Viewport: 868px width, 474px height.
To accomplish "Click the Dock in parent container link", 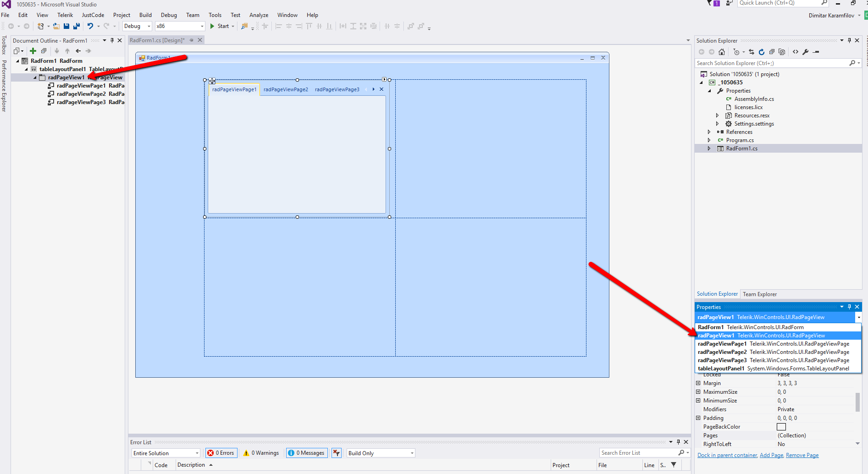I will 727,455.
